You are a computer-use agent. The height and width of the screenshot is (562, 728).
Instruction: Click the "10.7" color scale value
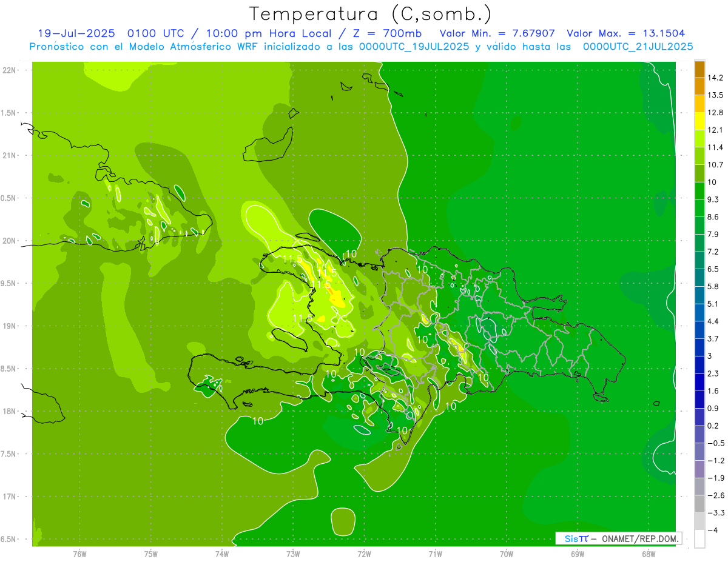715,165
